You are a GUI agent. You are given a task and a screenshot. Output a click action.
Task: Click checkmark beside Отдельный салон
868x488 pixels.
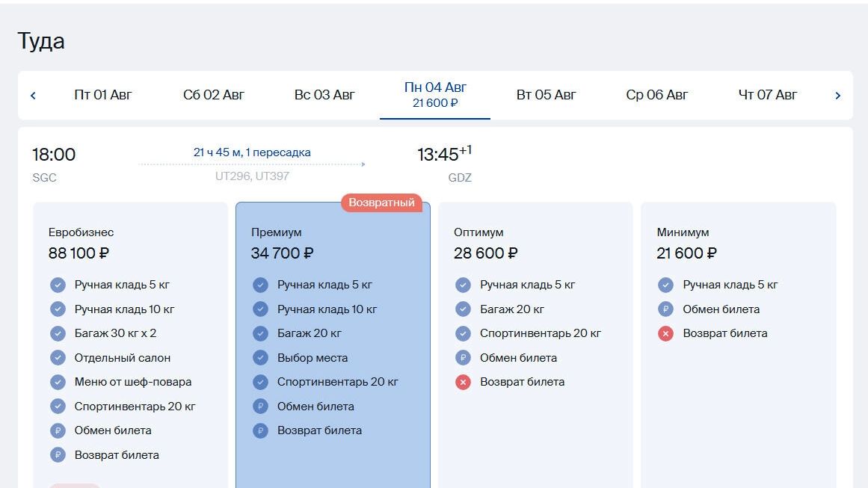[x=58, y=358]
